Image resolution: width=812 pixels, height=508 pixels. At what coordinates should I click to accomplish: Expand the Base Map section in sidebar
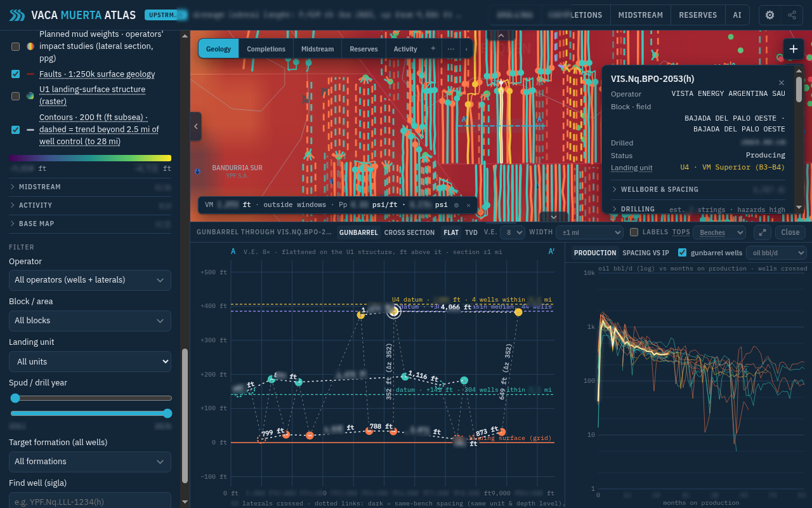[x=90, y=224]
